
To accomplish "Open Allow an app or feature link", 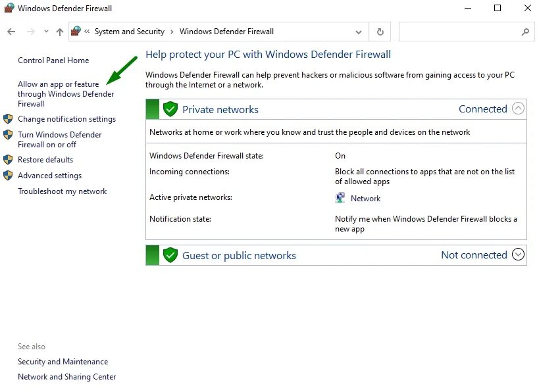I will coord(66,94).
